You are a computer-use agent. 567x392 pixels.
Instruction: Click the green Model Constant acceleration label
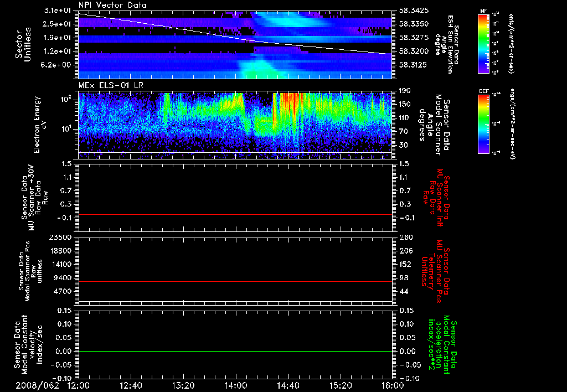(x=443, y=343)
